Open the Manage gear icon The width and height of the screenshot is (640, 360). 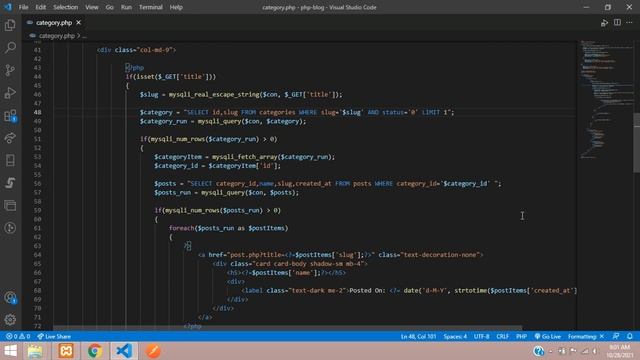pyautogui.click(x=10, y=320)
